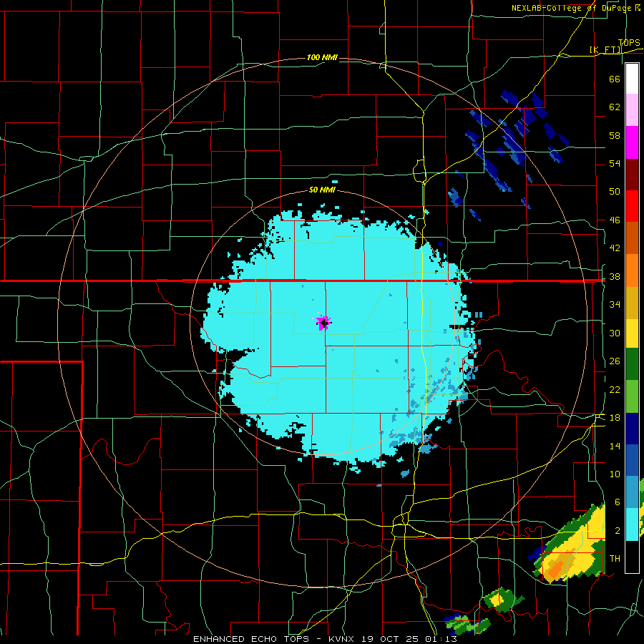Select the dark red legend color segment
The height and width of the screenshot is (644, 644).
click(x=632, y=174)
